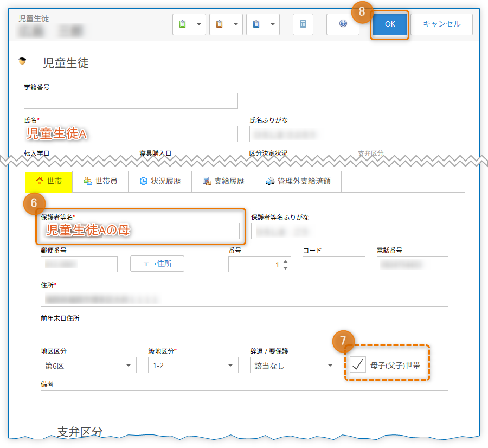Click the 郵便番号 input field
Viewport: 488px width, 448px height.
click(79, 264)
